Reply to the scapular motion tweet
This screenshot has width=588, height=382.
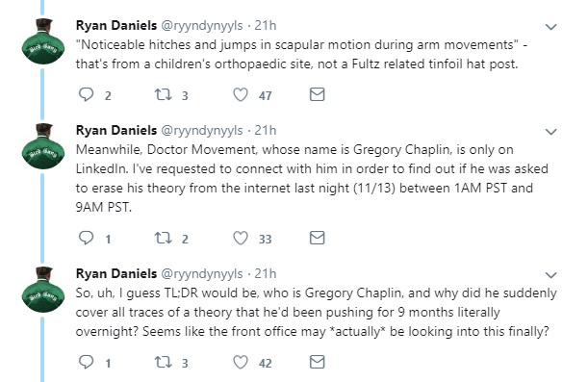[86, 95]
